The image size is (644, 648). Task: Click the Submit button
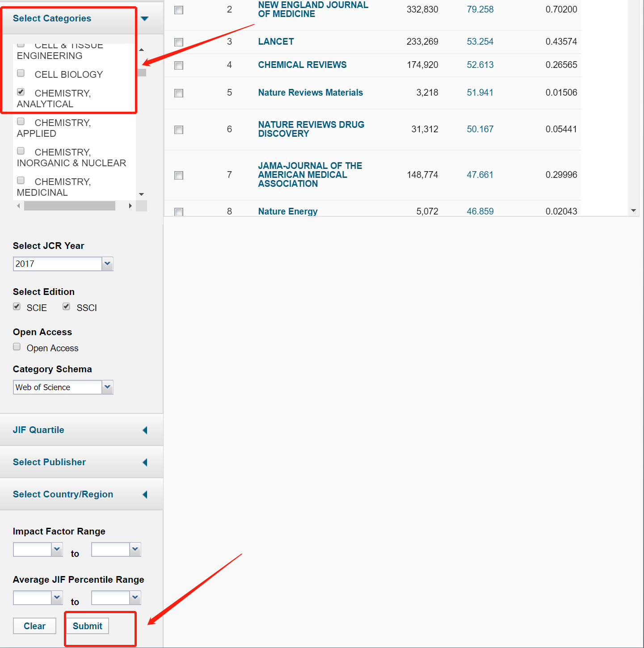(88, 626)
